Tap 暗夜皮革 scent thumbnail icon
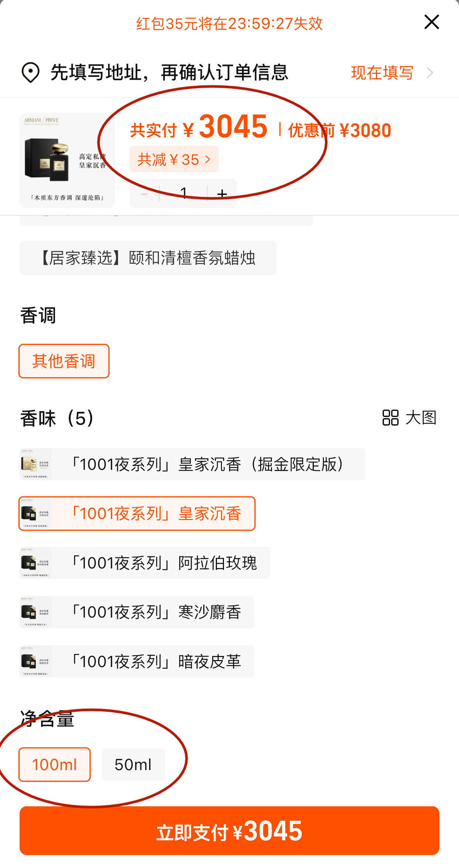This screenshot has width=459, height=868. click(35, 662)
